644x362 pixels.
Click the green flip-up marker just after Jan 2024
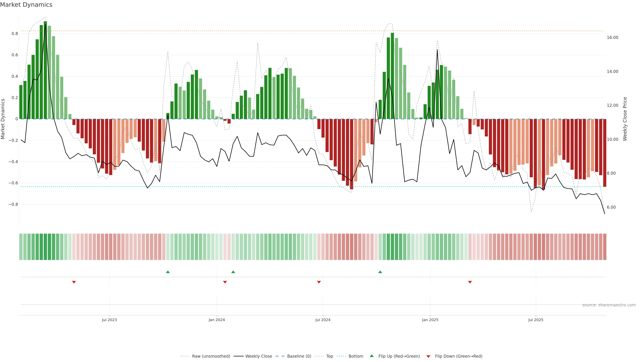233,272
